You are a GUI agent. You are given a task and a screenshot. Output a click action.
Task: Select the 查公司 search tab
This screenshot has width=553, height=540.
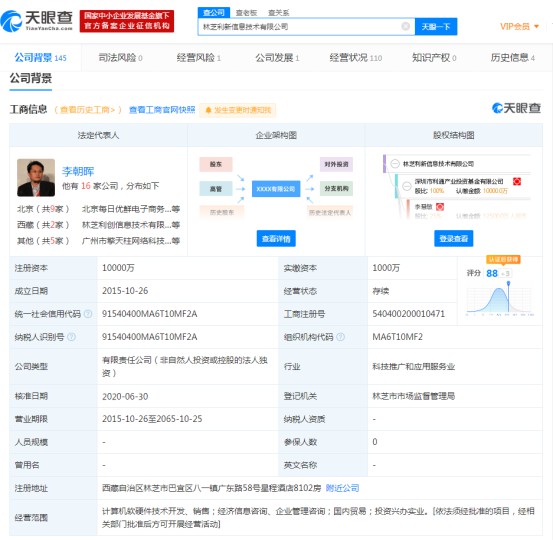214,13
